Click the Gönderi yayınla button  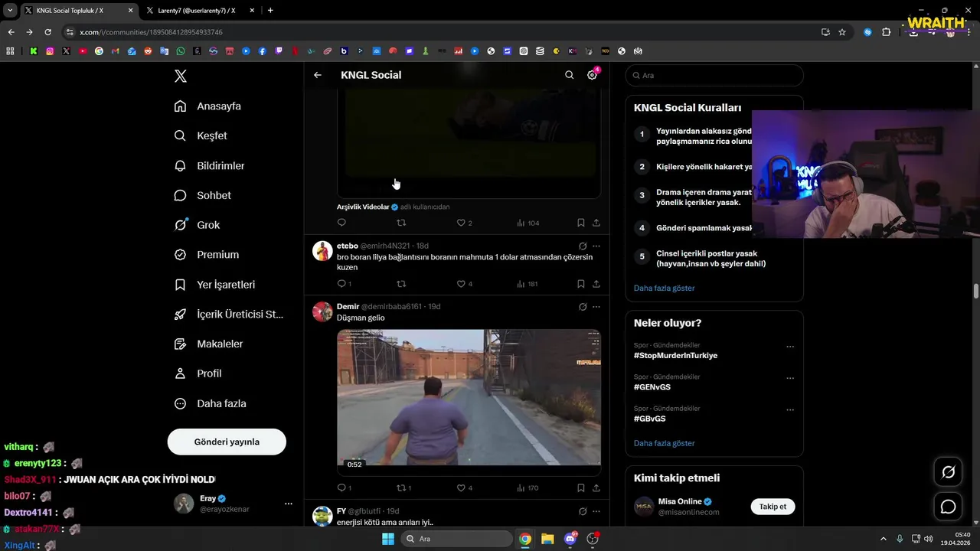pyautogui.click(x=227, y=442)
